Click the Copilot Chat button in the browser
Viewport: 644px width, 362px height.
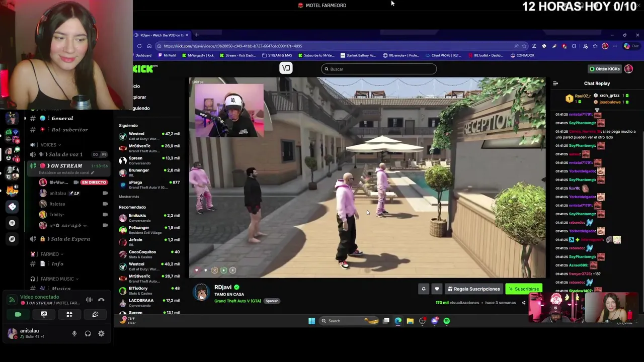point(631,46)
